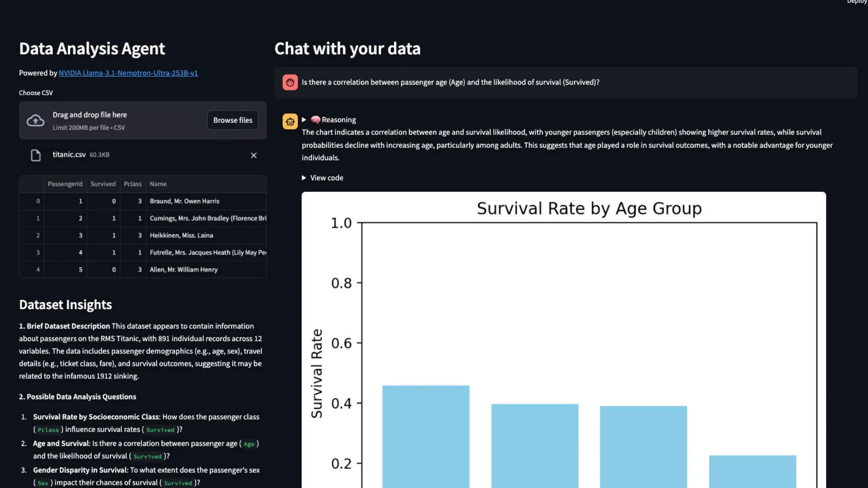Click the brain icon beside Reasoning

315,120
